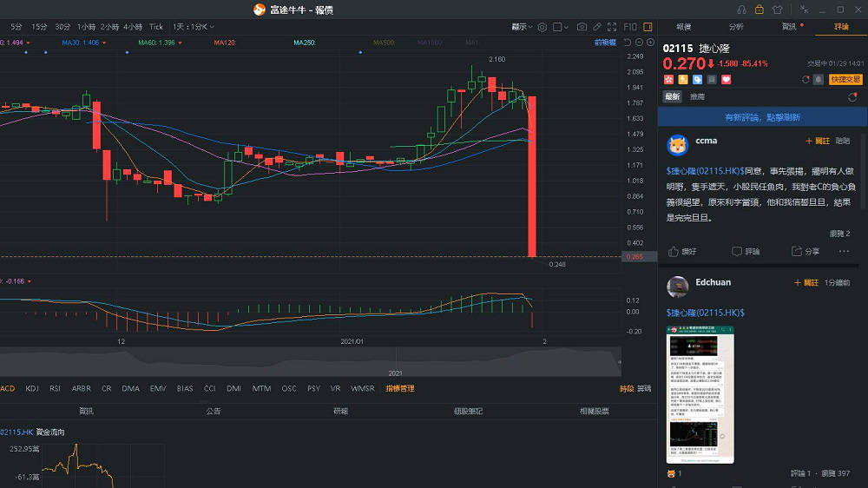This screenshot has height=488, width=868.
Task: Comment on ccma's post
Action: point(746,252)
